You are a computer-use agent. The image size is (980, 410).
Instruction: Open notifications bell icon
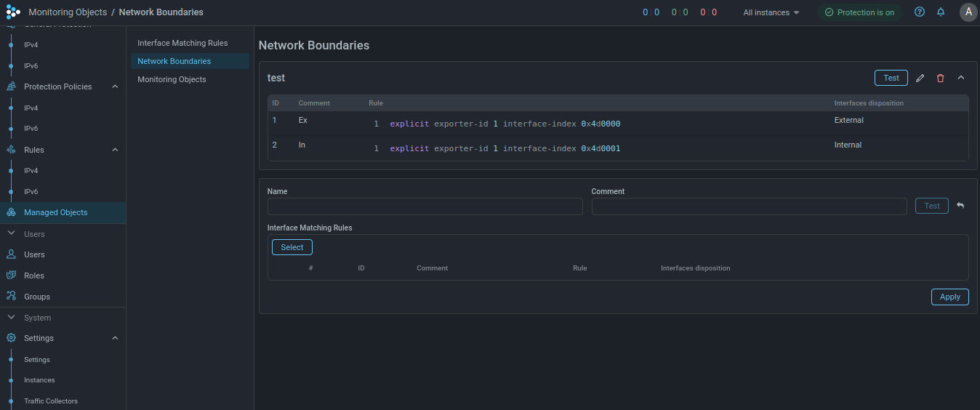click(x=941, y=12)
